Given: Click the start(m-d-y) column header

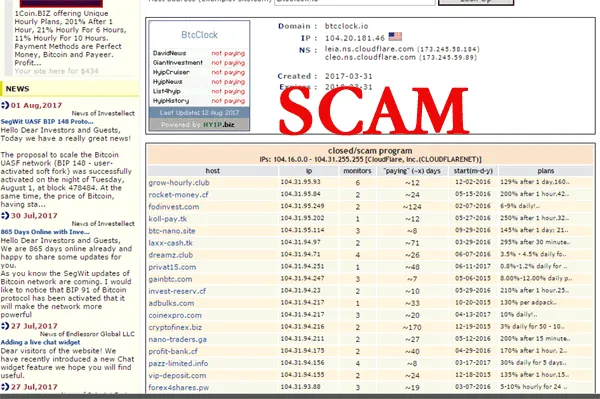Looking at the screenshot, I should 473,171.
